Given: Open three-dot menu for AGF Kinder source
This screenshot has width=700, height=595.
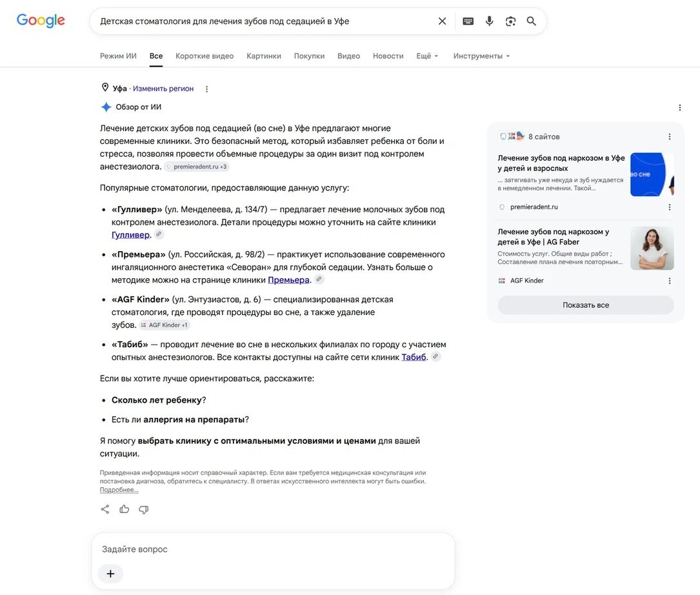Looking at the screenshot, I should pyautogui.click(x=669, y=281).
